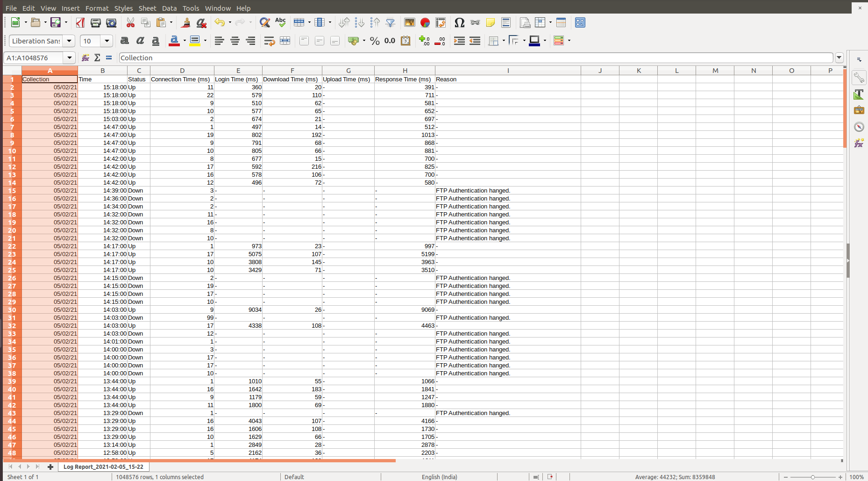Open the Function Wizard in formula bar
868x481 pixels.
85,57
